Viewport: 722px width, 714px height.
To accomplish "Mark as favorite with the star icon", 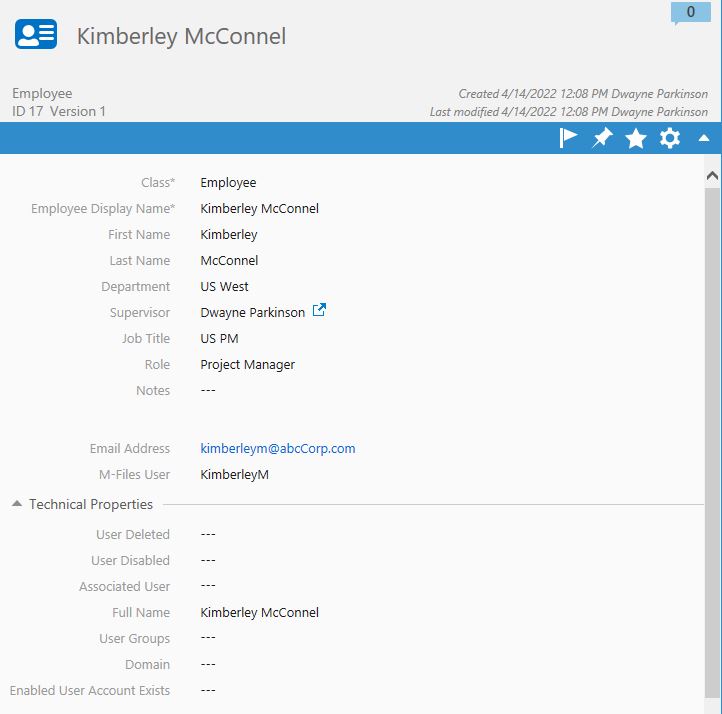I will (636, 139).
